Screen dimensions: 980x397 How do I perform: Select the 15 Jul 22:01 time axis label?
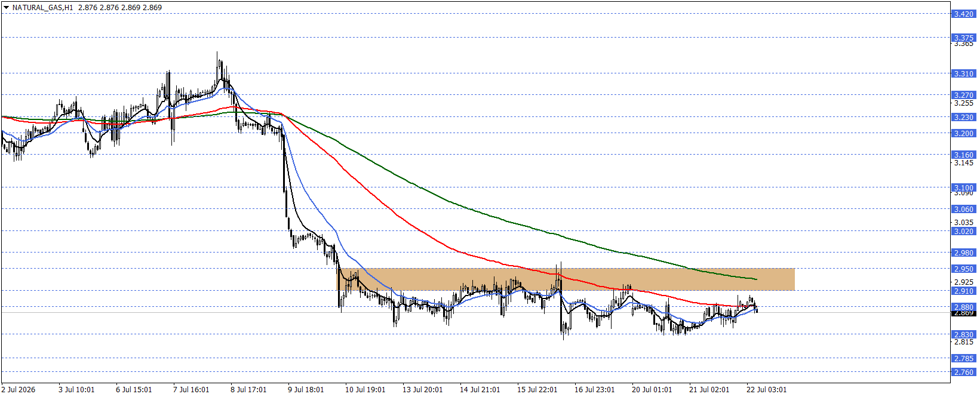[x=537, y=390]
